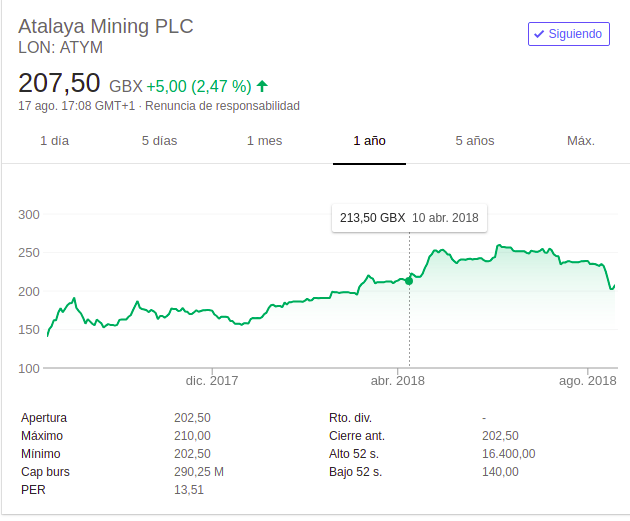Viewport: 630px width, 521px height.
Task: Click the green up arrow icon
Action: point(262,86)
